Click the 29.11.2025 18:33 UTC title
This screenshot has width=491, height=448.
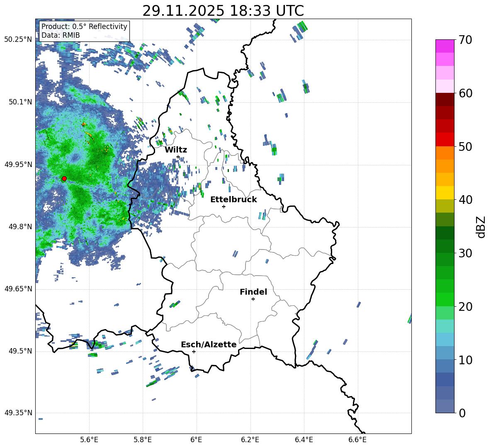pyautogui.click(x=223, y=11)
